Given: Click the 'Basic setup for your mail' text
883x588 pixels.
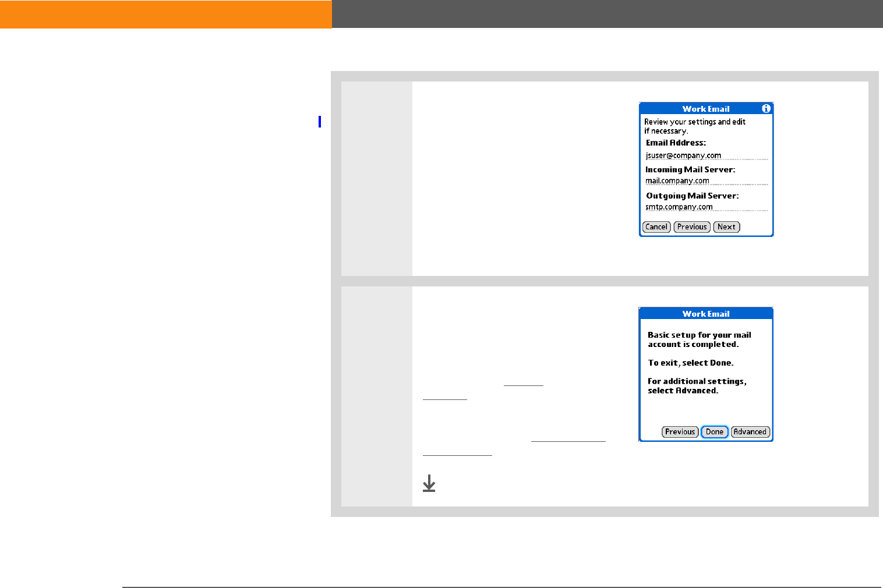Looking at the screenshot, I should point(700,335).
